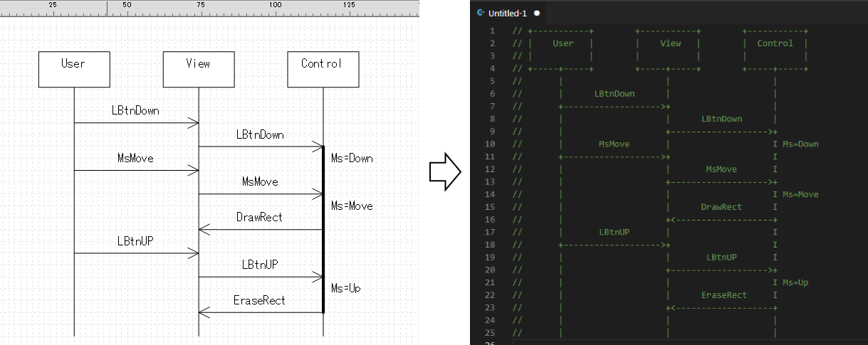The image size is (868, 345).
Task: Click the DrawRect message label in diagram
Action: coord(259,217)
